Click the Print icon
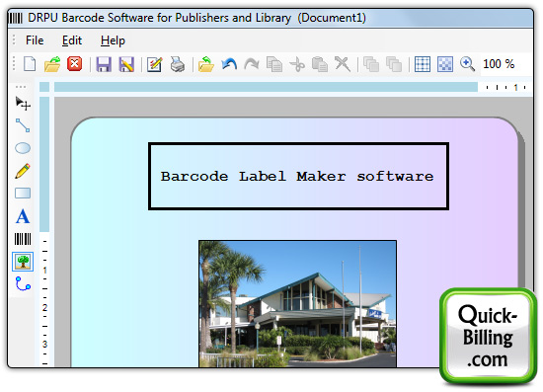 point(178,64)
